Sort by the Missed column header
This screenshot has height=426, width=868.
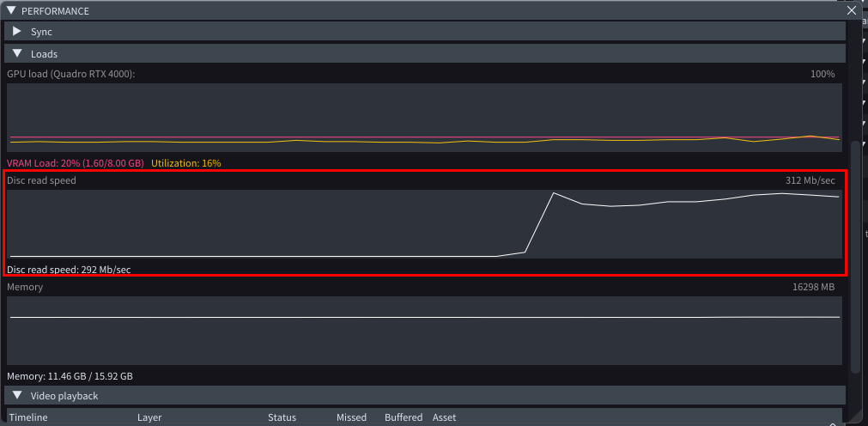[351, 417]
